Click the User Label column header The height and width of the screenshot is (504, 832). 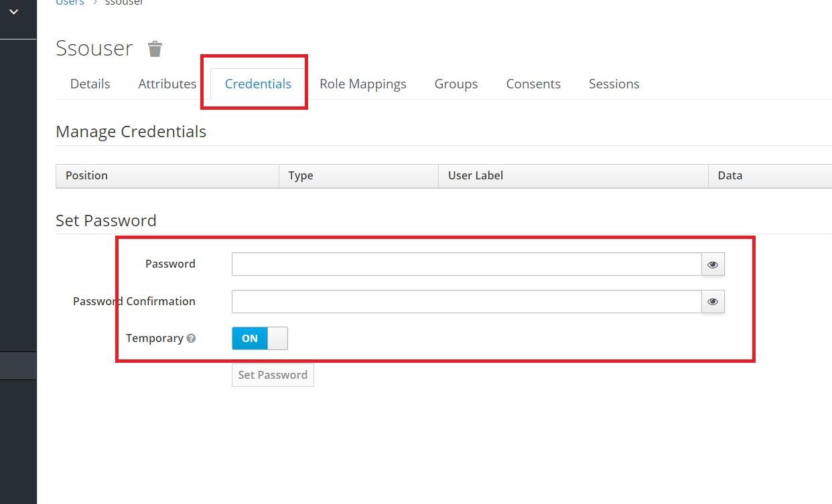(475, 175)
